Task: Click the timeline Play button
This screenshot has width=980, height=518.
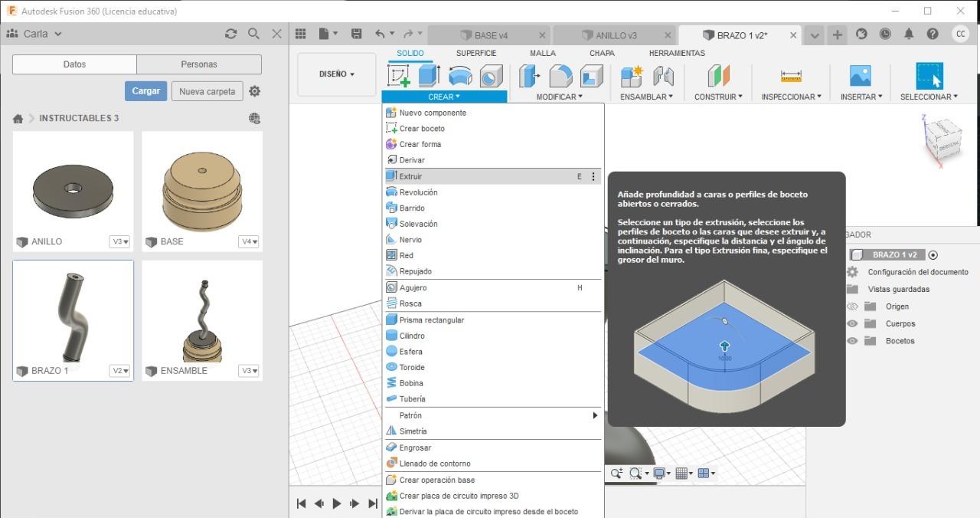Action: point(337,503)
